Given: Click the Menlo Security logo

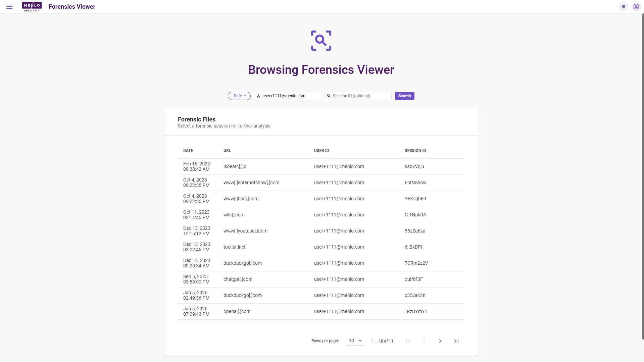Looking at the screenshot, I should pyautogui.click(x=32, y=7).
